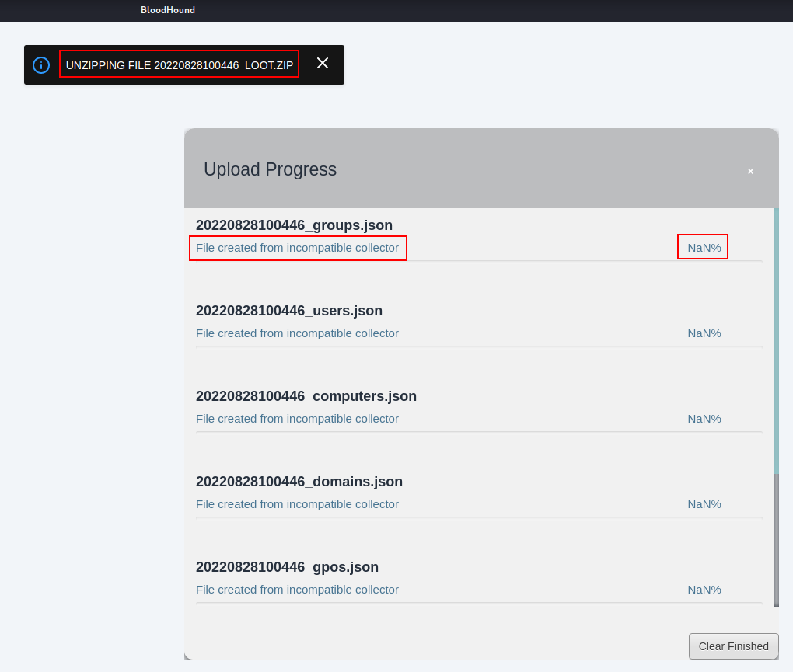The width and height of the screenshot is (793, 672).
Task: Click the incompatible collector message under users.json
Action: [x=297, y=333]
